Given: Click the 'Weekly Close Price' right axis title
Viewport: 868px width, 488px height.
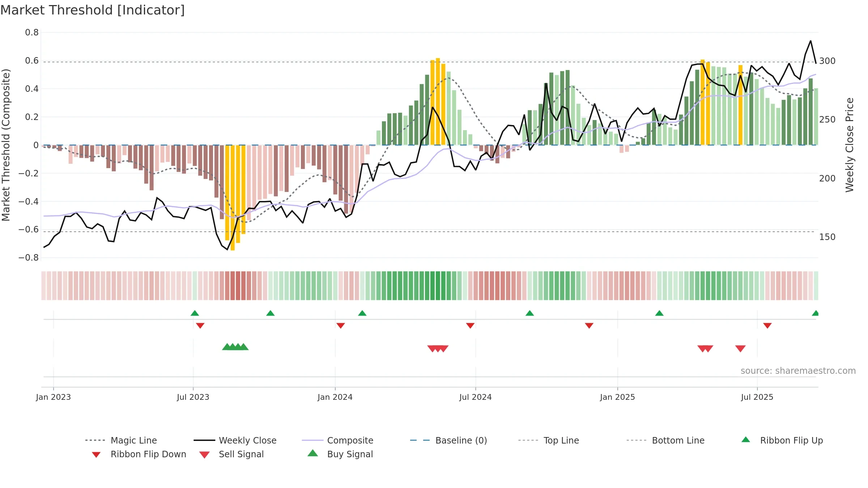Looking at the screenshot, I should click(x=850, y=145).
